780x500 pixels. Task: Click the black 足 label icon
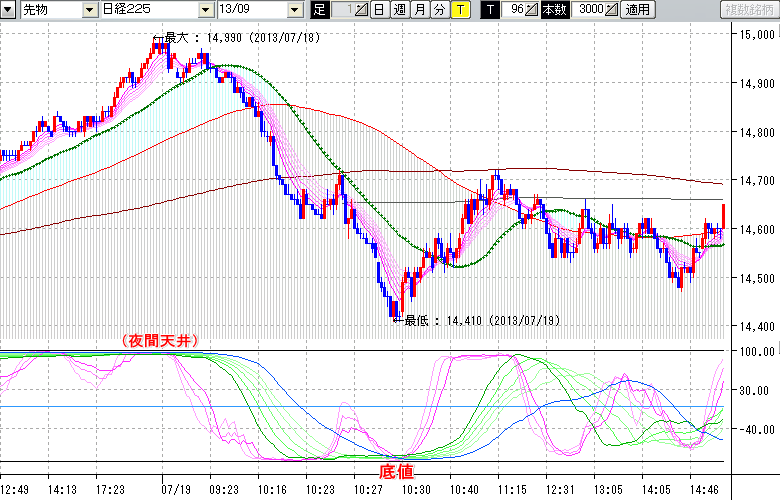[x=319, y=10]
